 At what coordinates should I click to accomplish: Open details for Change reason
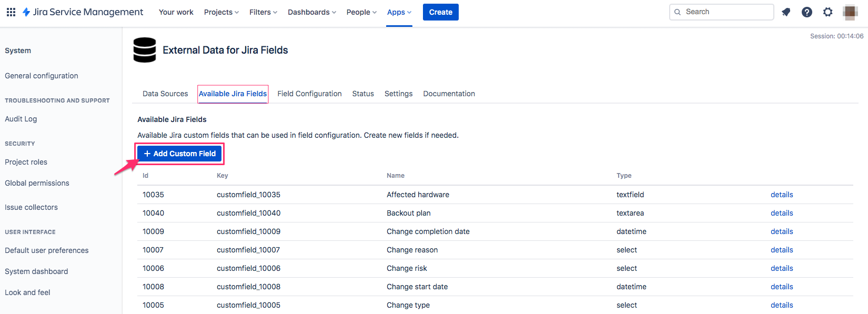(782, 250)
